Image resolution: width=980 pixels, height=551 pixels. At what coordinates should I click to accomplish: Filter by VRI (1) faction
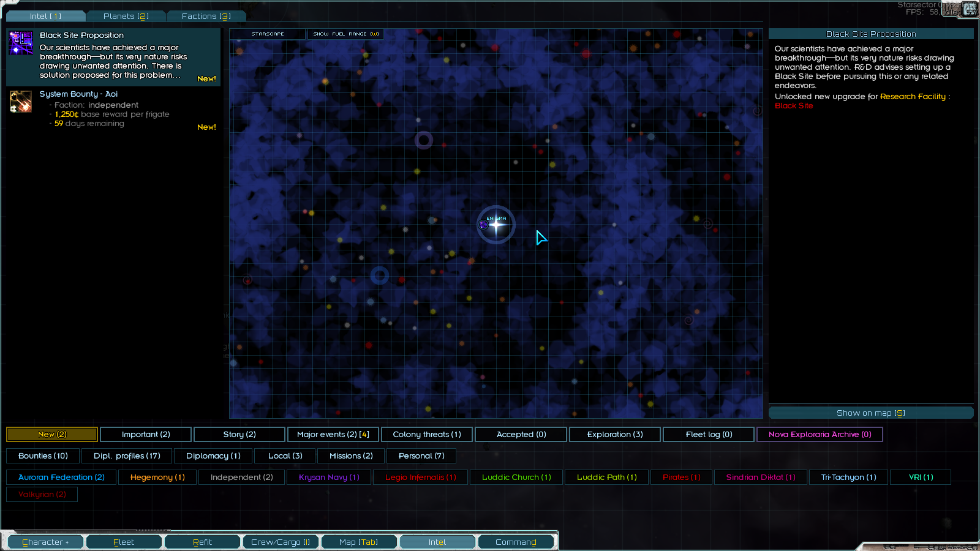click(x=921, y=477)
